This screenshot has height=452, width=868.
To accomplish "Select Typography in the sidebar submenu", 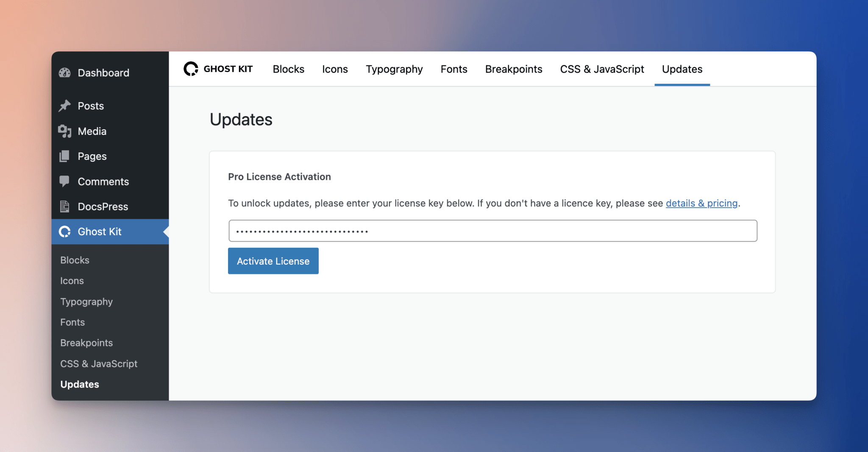I will point(86,302).
